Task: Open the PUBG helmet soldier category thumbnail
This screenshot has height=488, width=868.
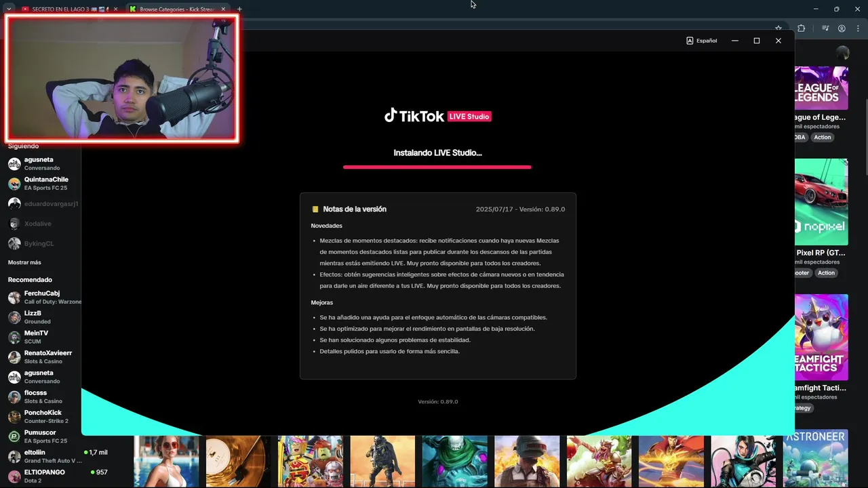Action: pyautogui.click(x=527, y=462)
